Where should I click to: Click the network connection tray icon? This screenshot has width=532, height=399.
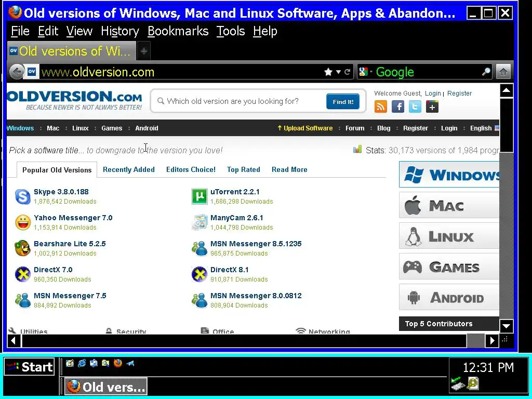point(457,383)
